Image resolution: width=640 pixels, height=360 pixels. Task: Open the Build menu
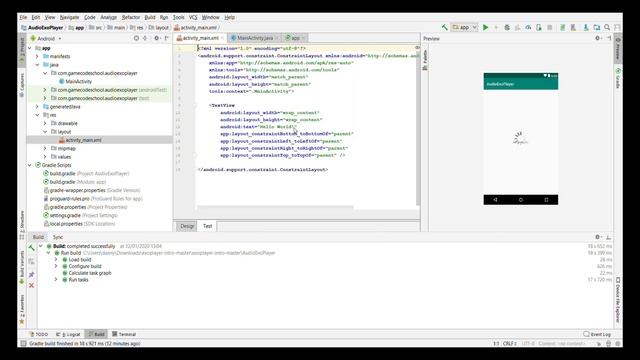[x=150, y=17]
